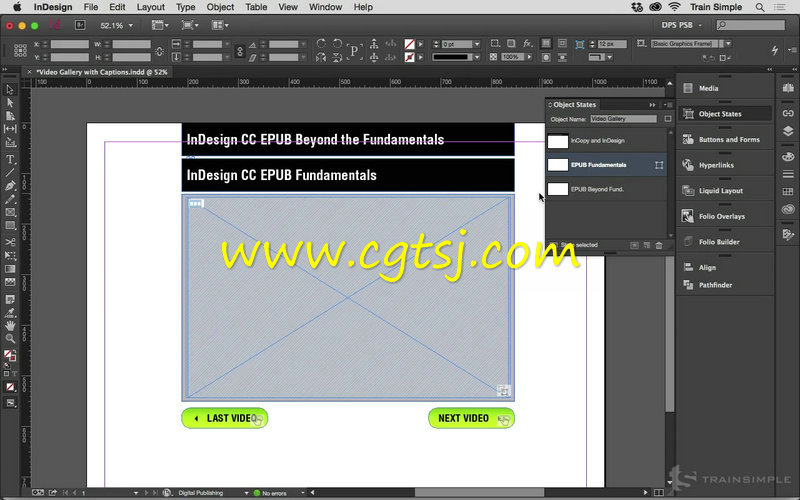Select the Scissors tool
Screen dimensions: 800x500
(x=10, y=242)
